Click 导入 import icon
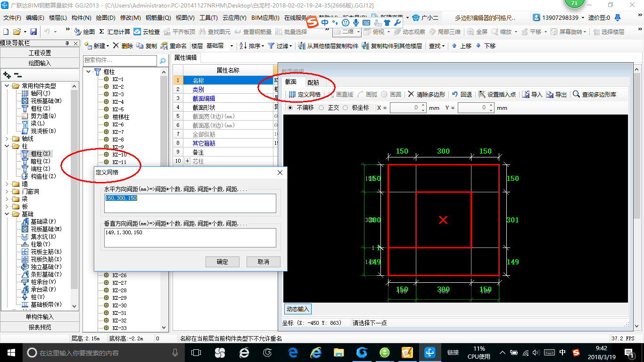644x362 pixels. coord(532,94)
